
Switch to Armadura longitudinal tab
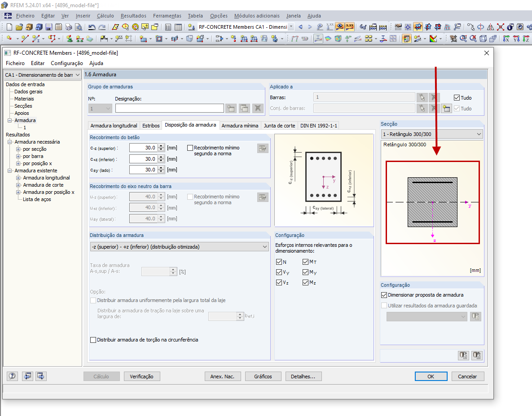114,126
